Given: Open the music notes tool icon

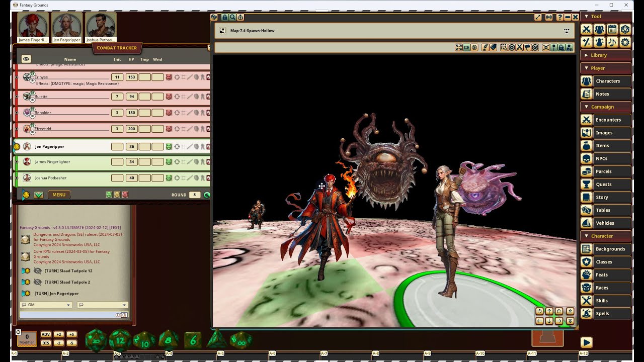Looking at the screenshot, I should (612, 42).
